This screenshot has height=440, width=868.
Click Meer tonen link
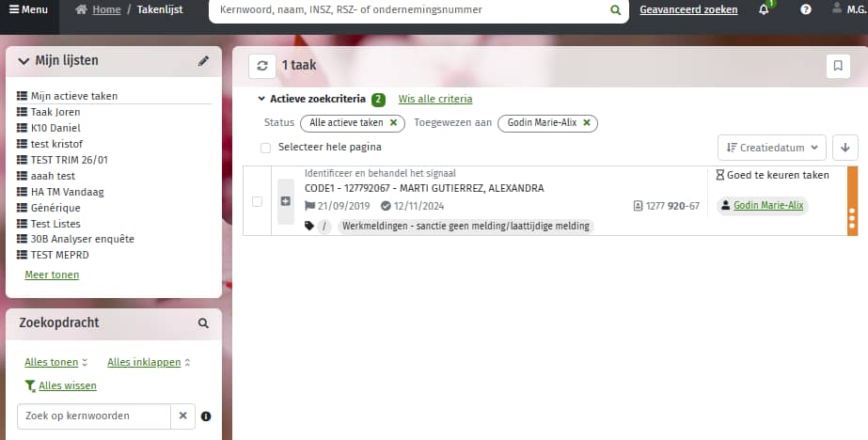52,275
